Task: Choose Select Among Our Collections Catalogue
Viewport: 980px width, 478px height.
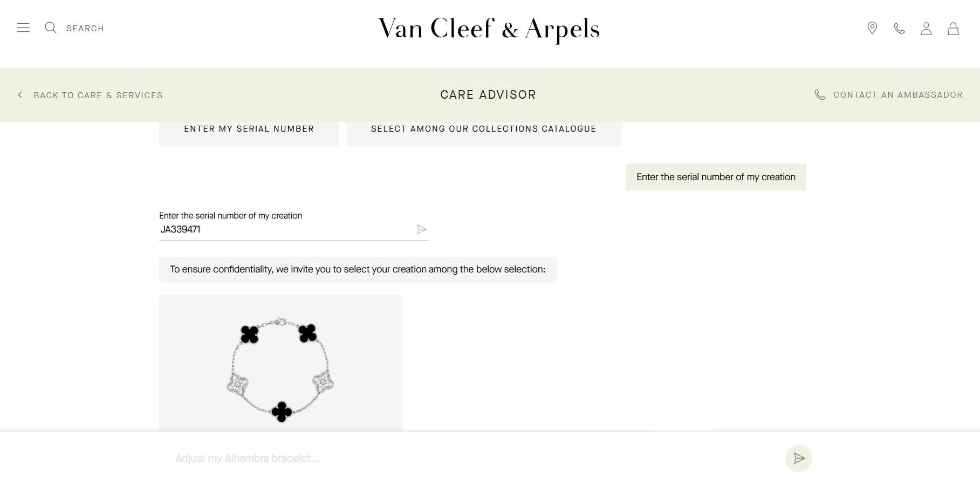Action: click(x=484, y=129)
